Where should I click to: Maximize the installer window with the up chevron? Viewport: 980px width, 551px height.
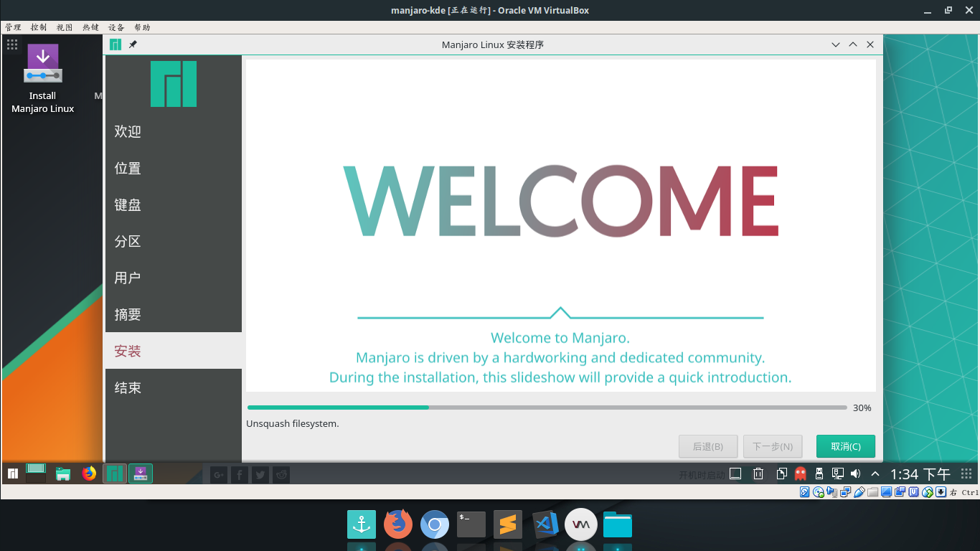coord(853,44)
